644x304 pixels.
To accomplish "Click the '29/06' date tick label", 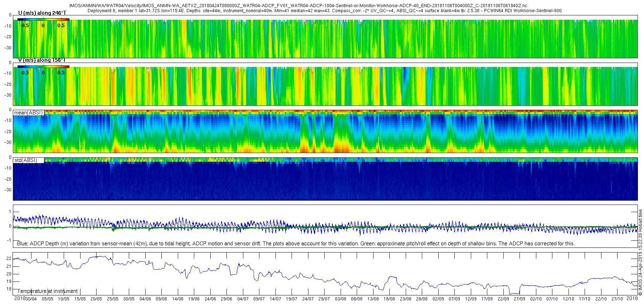I will (x=226, y=299).
